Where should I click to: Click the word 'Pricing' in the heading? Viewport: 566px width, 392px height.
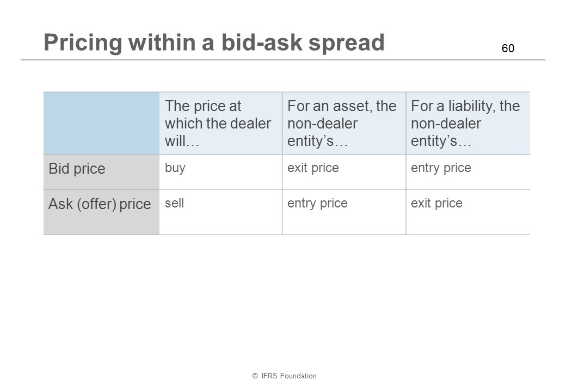coord(83,44)
